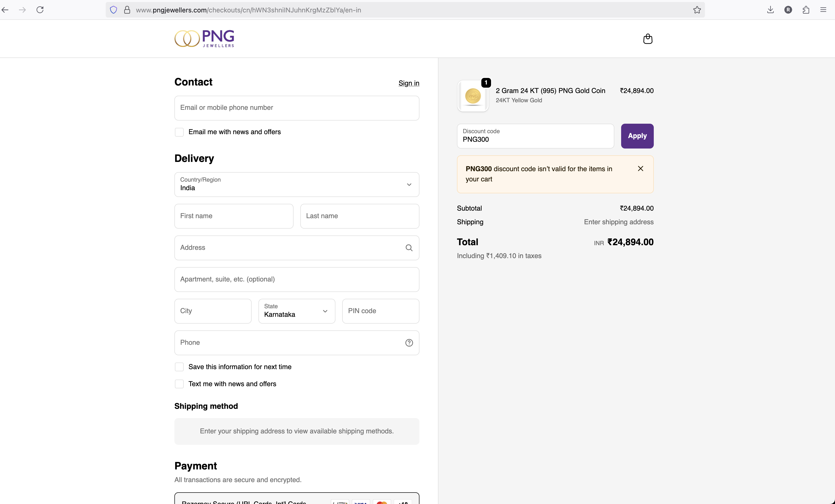Click the address search magnifier icon

tap(409, 248)
